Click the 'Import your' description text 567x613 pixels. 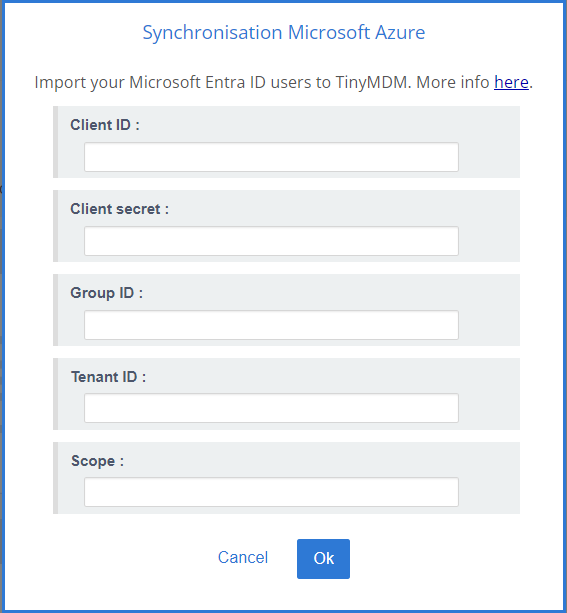[80, 82]
